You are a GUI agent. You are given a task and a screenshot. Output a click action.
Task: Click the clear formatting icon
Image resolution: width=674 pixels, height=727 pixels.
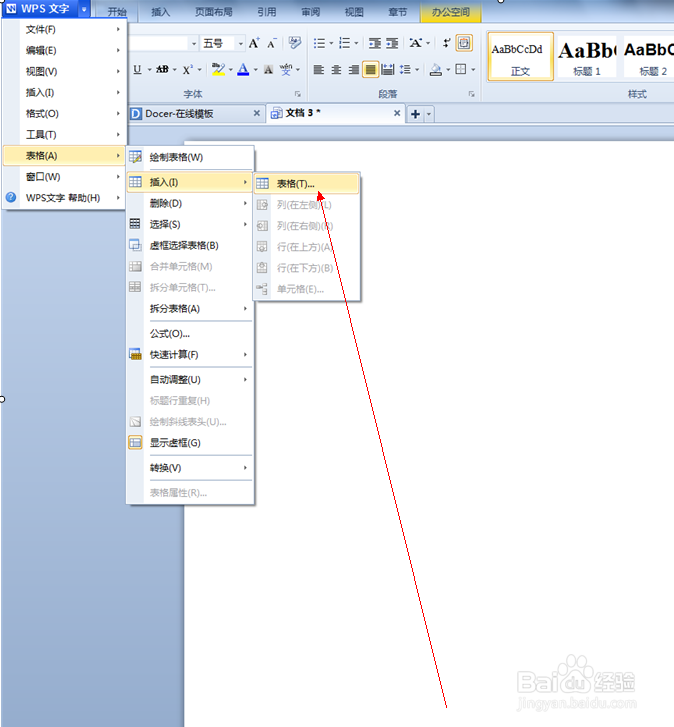coord(294,43)
